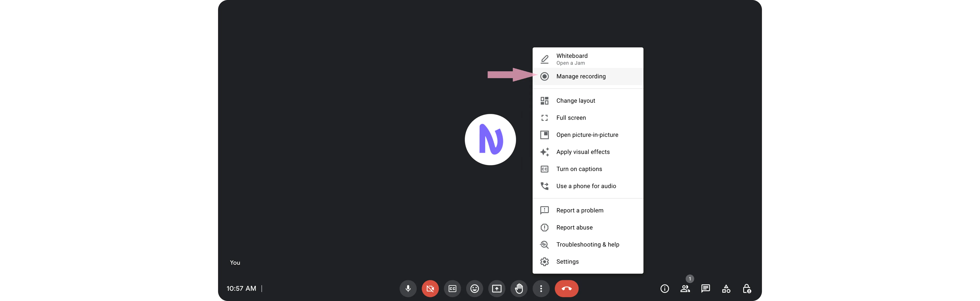
Task: Turn on the camera button
Action: pos(430,289)
